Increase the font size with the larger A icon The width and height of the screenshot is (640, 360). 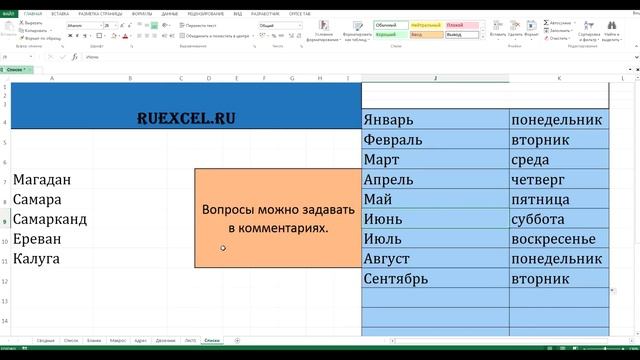[x=122, y=25]
